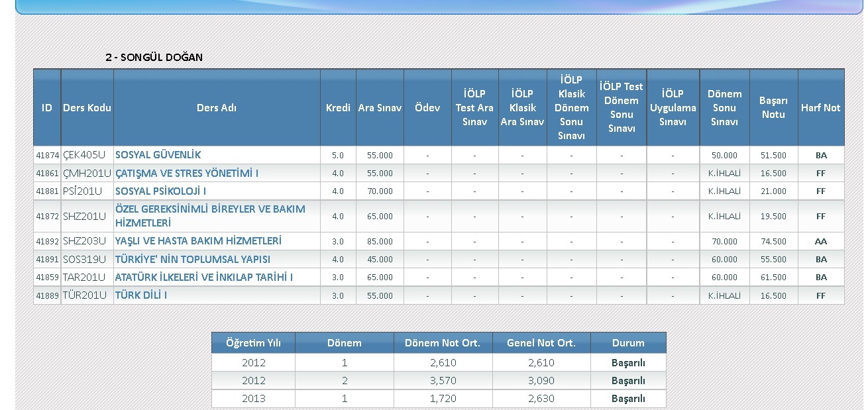Click the Ara Sınav column header
868x410 pixels.
pyautogui.click(x=380, y=107)
